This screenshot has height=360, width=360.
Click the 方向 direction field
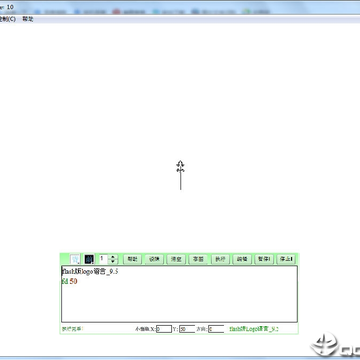tap(216, 329)
